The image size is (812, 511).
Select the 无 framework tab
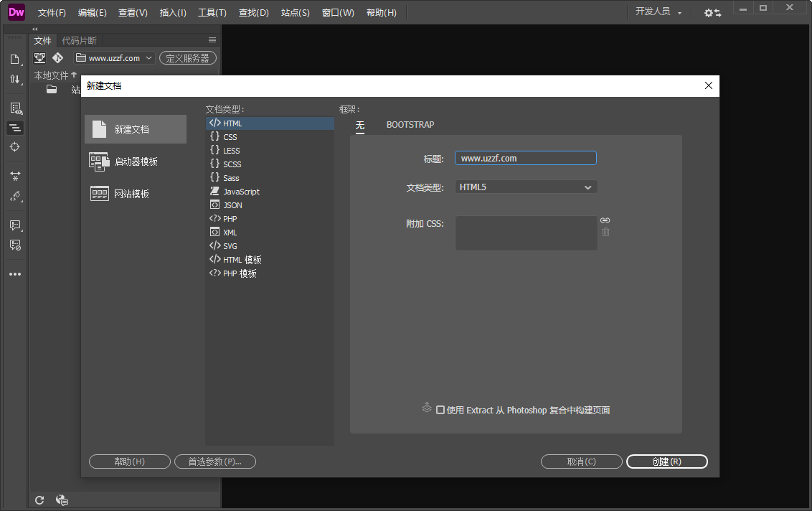click(x=360, y=126)
